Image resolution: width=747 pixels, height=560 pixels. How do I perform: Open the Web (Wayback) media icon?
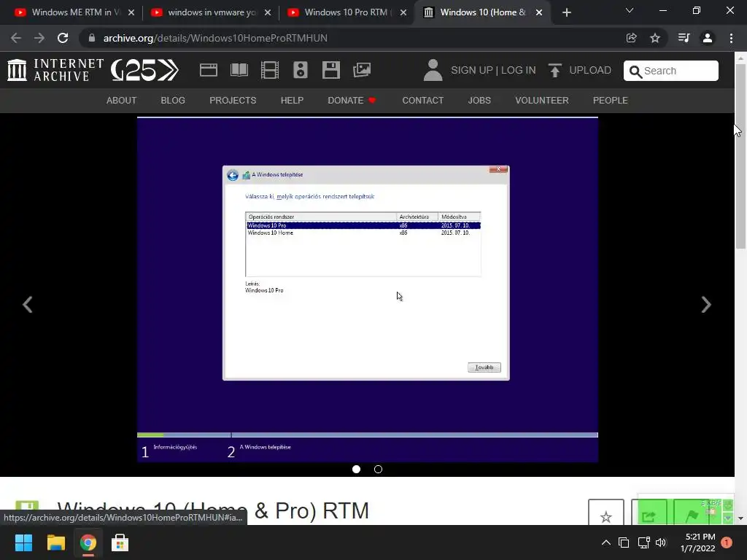pos(208,70)
